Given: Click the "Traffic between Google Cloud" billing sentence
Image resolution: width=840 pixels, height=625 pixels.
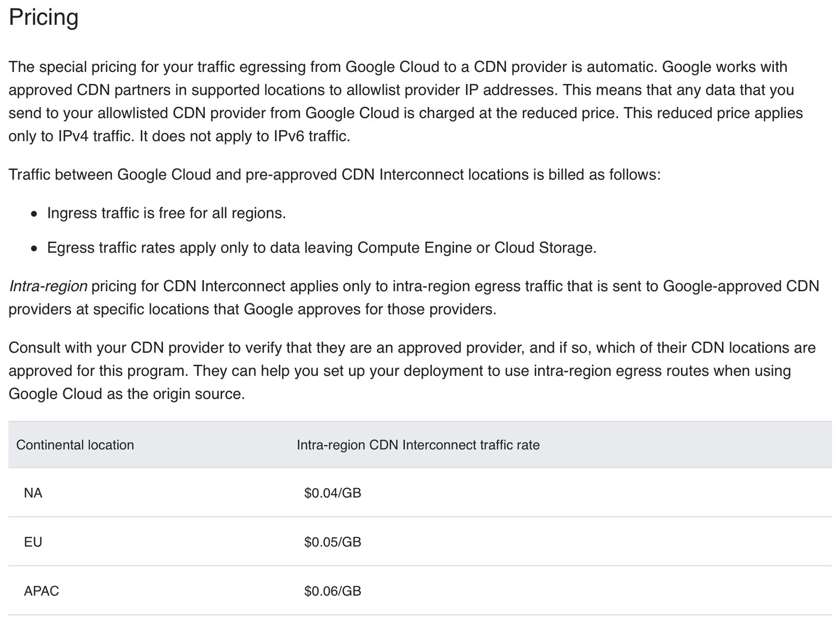Looking at the screenshot, I should 334,175.
